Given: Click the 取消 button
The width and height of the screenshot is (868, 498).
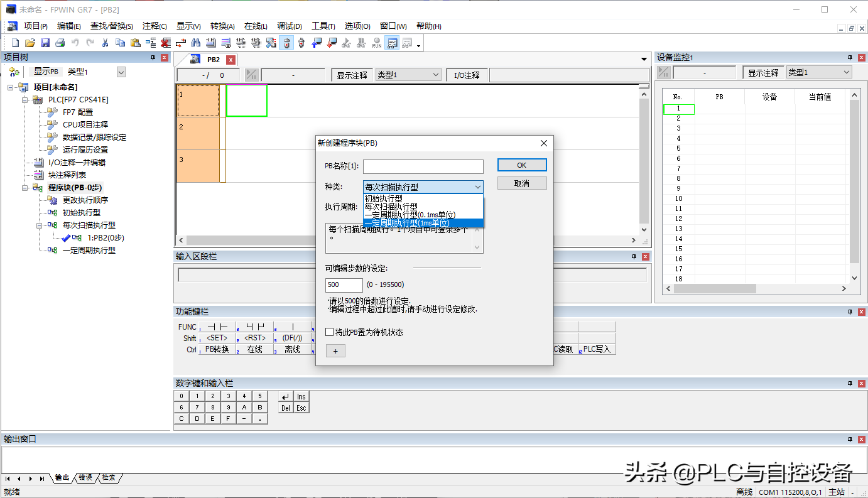Looking at the screenshot, I should [521, 183].
